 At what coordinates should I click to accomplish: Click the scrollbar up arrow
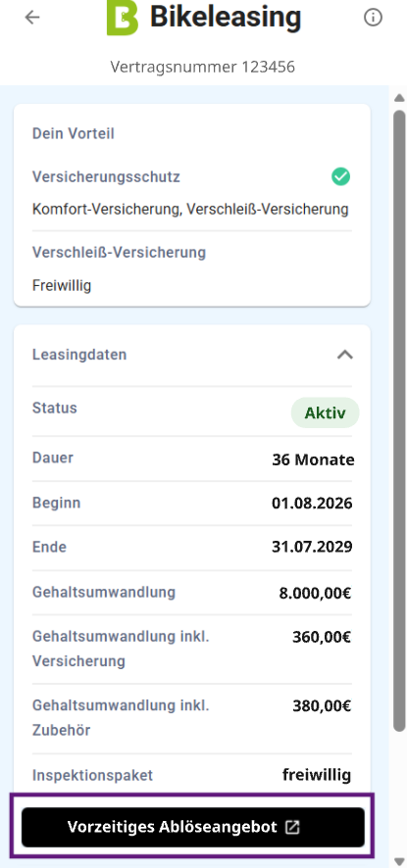pyautogui.click(x=399, y=98)
